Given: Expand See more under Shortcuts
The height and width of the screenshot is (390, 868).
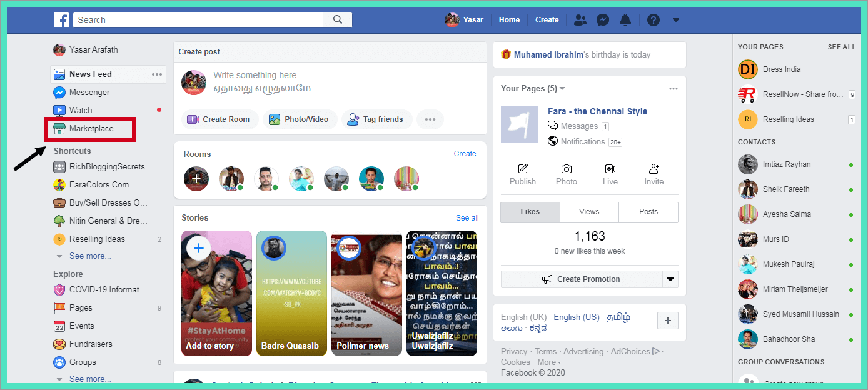Looking at the screenshot, I should tap(90, 256).
